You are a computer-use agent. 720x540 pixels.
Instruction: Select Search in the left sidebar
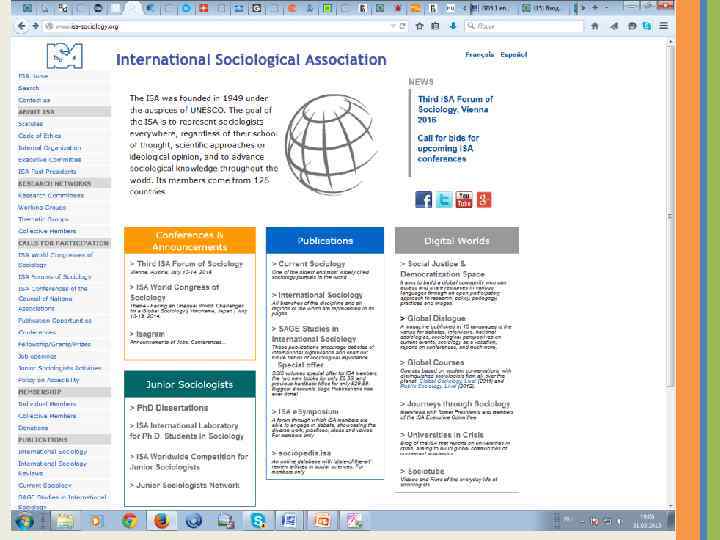click(x=28, y=88)
